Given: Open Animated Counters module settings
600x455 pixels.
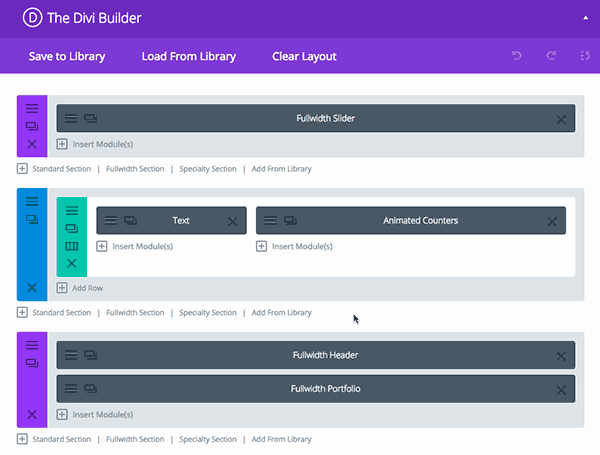Looking at the screenshot, I should (271, 221).
